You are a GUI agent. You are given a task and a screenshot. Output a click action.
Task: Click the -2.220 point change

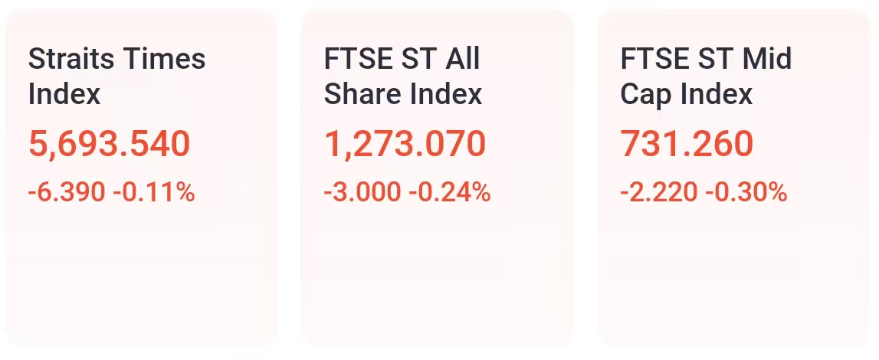click(659, 193)
